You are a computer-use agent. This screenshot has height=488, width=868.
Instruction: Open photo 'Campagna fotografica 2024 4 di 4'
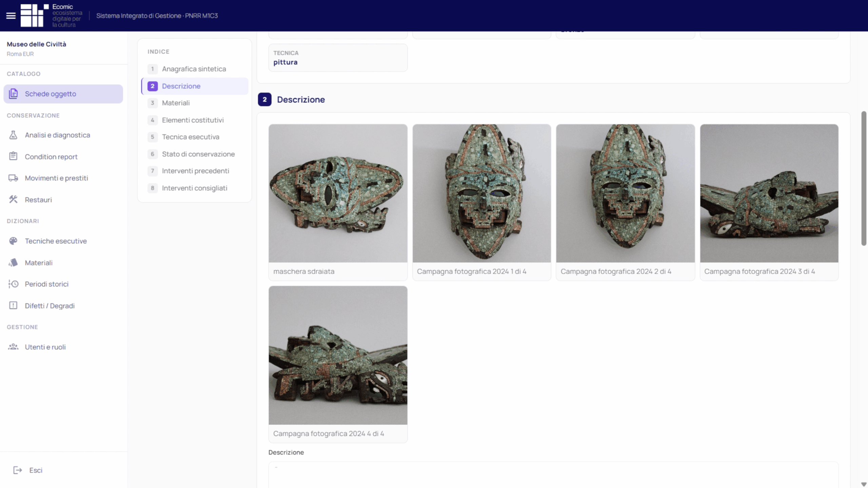(x=338, y=355)
